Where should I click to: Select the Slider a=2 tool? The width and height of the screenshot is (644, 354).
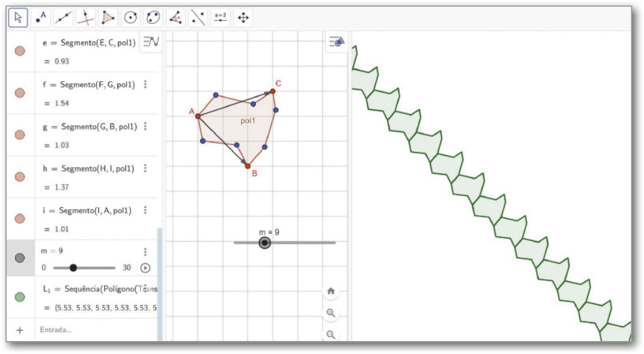click(221, 18)
